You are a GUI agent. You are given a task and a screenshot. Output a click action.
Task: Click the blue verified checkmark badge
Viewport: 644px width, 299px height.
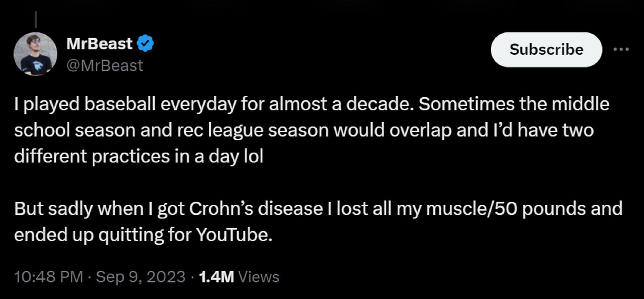pyautogui.click(x=145, y=43)
